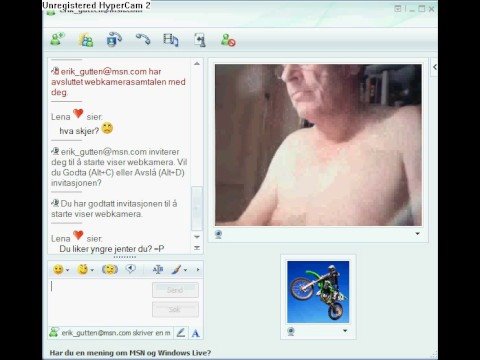This screenshot has width=480, height=360.
Task: Send a nudge with the shaking face icon
Action: pos(110,269)
